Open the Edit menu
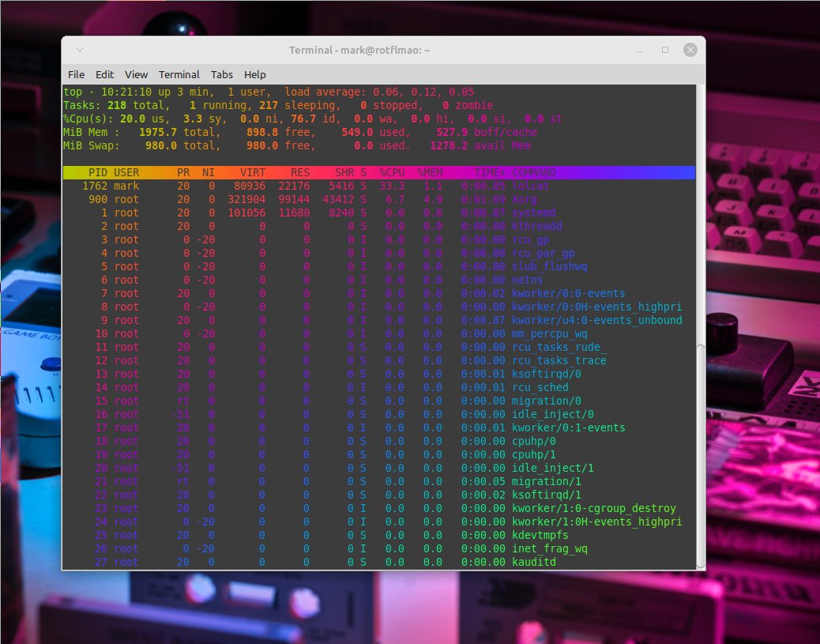 point(104,74)
